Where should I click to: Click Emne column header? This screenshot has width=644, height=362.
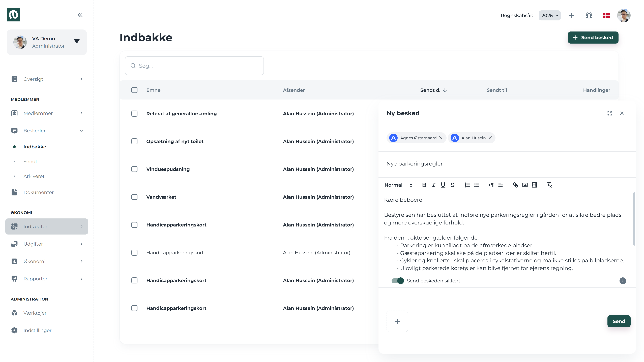pos(153,90)
